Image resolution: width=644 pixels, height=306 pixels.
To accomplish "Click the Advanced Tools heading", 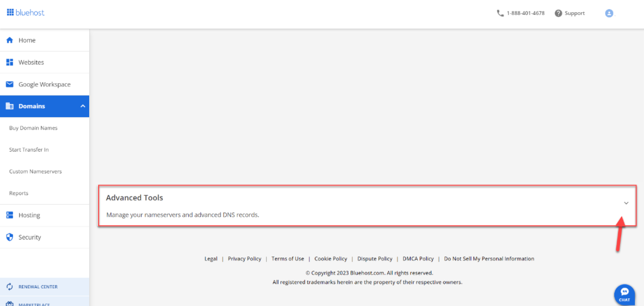I will [x=134, y=198].
